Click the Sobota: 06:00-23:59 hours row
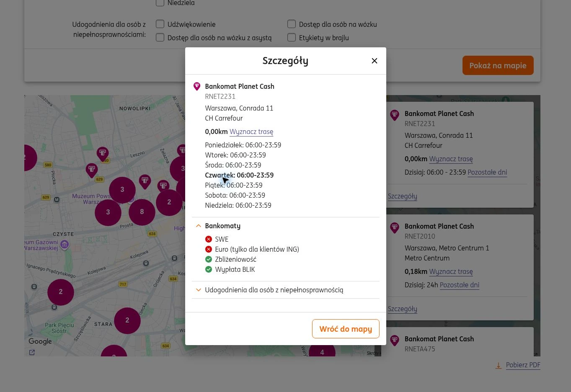 pos(235,196)
